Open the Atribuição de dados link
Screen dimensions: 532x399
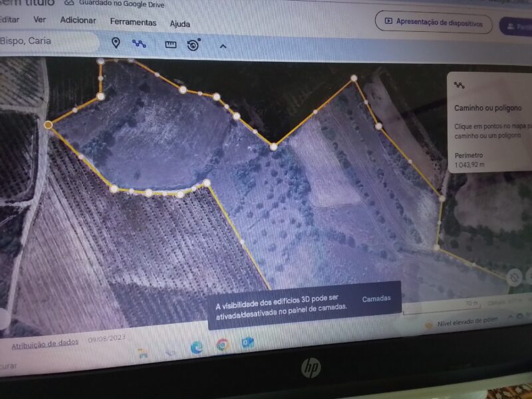(45, 344)
